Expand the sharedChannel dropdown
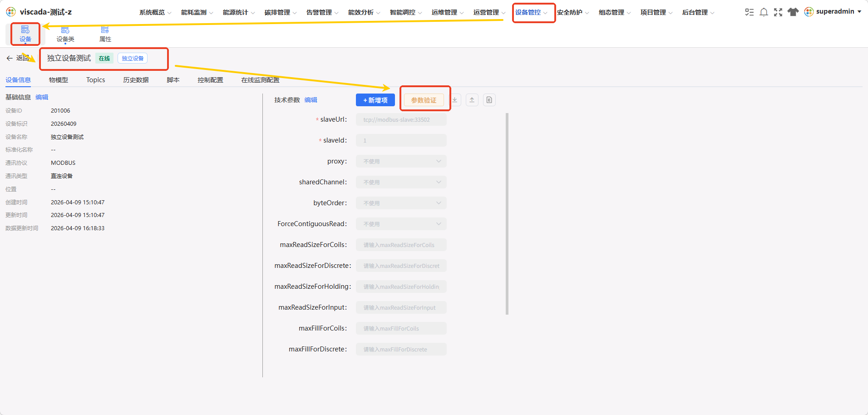This screenshot has width=868, height=415. 401,182
